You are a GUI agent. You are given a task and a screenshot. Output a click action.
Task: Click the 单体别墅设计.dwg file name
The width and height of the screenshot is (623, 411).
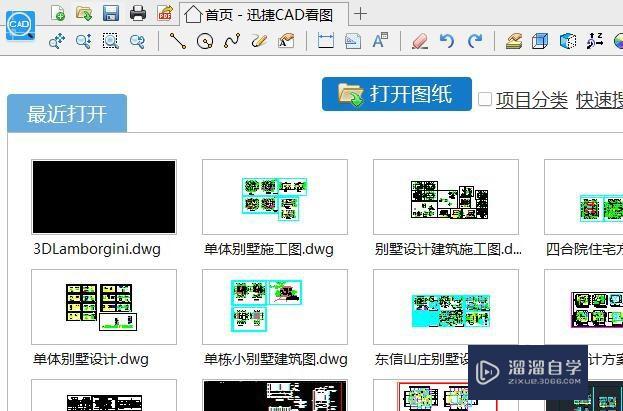tap(91, 359)
